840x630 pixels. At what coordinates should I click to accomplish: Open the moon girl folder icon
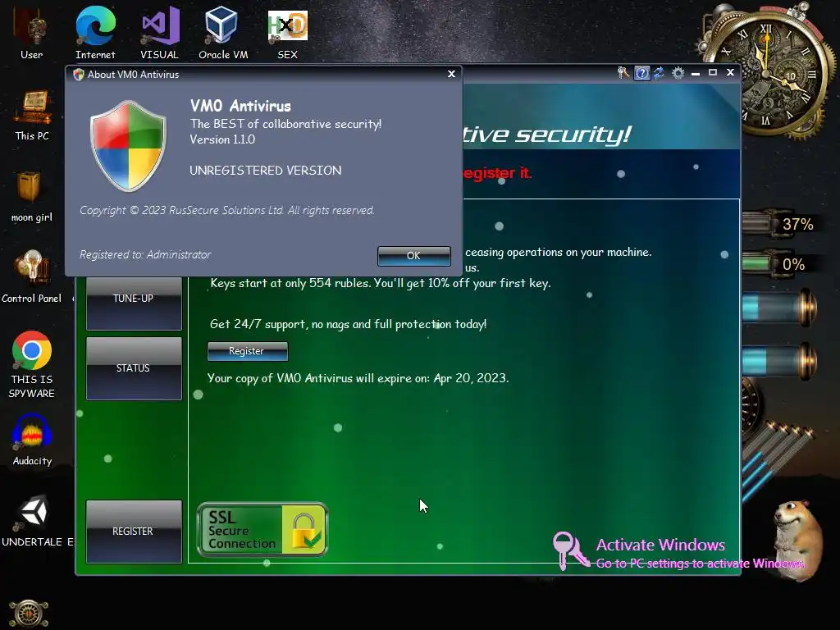coord(32,196)
